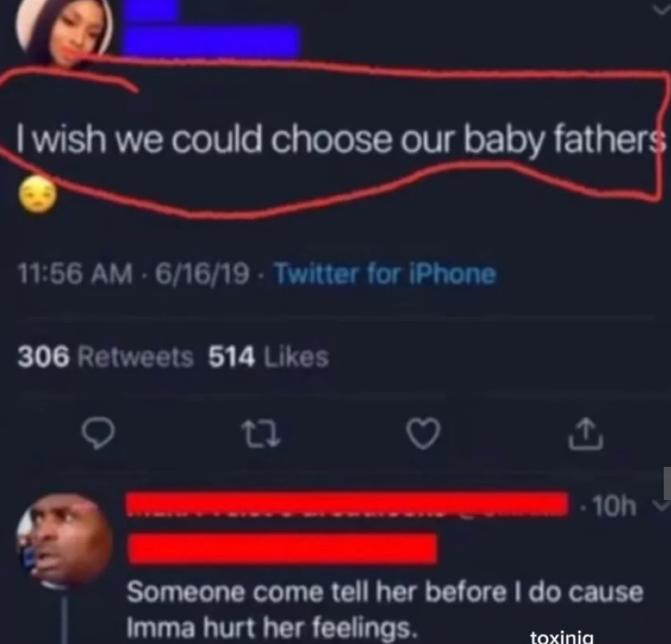Image resolution: width=671 pixels, height=644 pixels.
Task: Select the tweet text about baby fathers
Action: click(x=341, y=140)
